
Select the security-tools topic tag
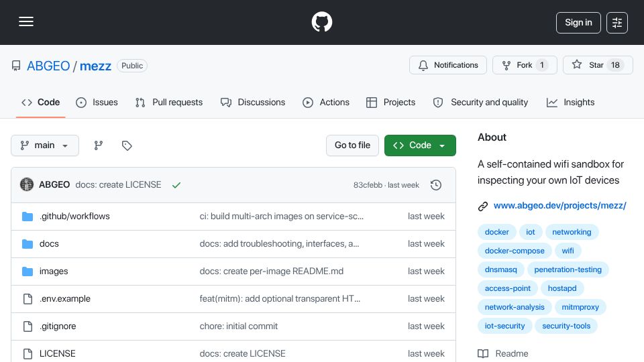[566, 326]
